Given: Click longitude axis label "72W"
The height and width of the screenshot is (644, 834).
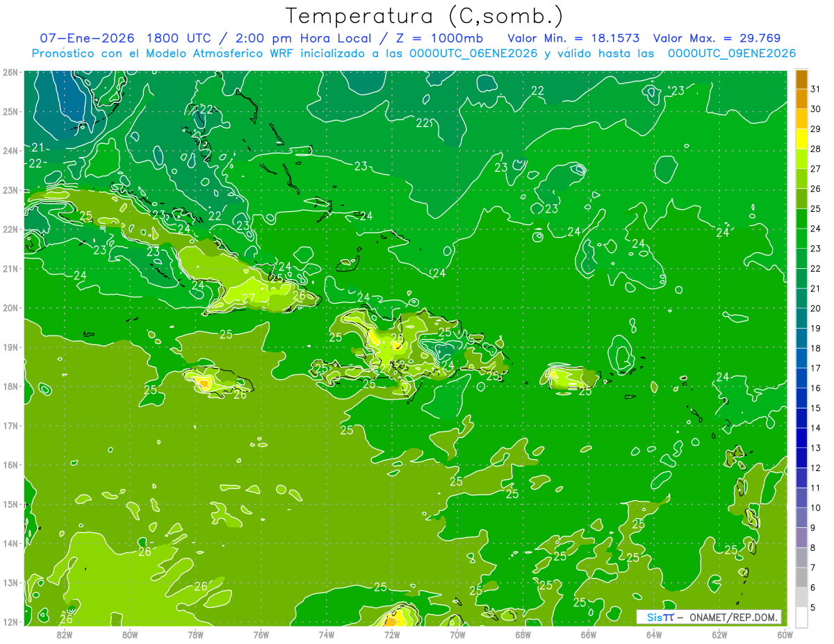Looking at the screenshot, I should tap(392, 634).
